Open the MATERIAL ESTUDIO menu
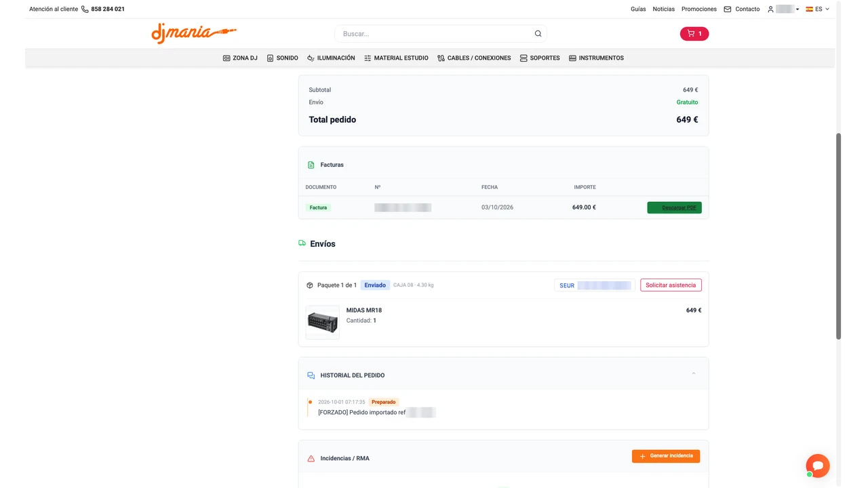Screen dimensions: 868x488 [x=396, y=58]
